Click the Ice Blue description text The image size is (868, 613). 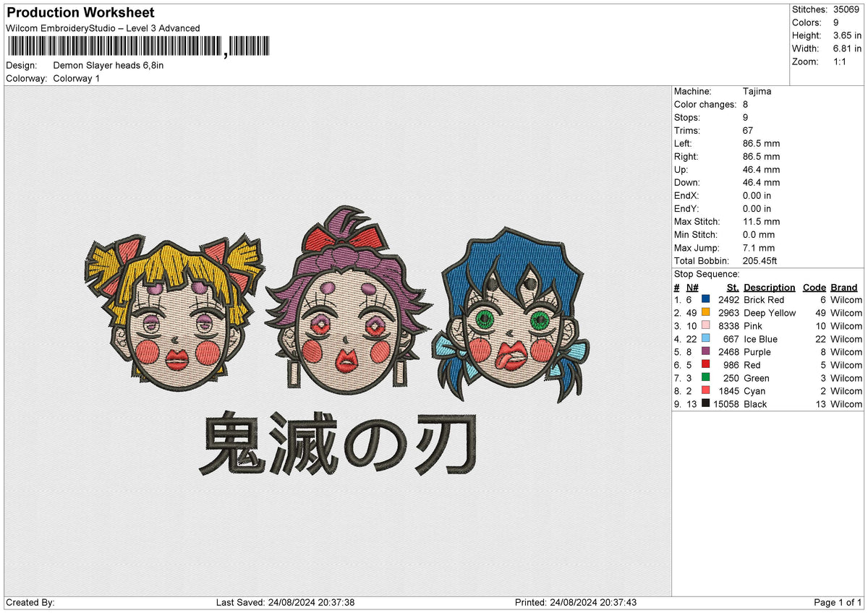[760, 339]
